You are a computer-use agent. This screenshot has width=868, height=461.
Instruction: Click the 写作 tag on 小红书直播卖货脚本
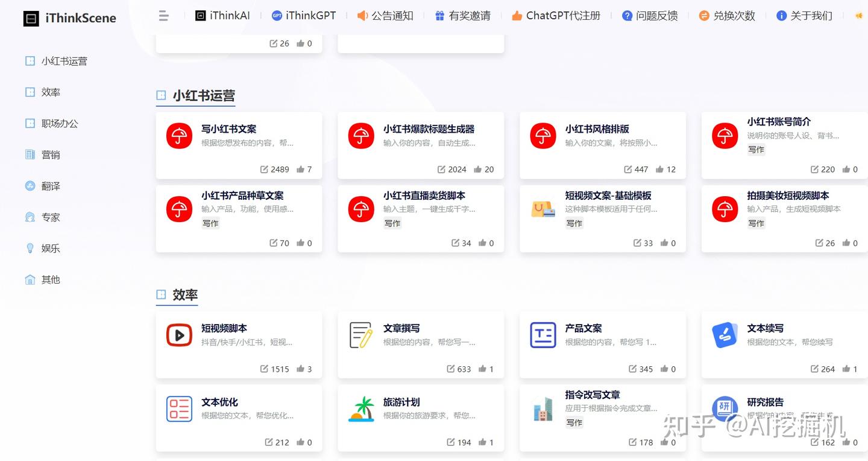[x=392, y=223]
